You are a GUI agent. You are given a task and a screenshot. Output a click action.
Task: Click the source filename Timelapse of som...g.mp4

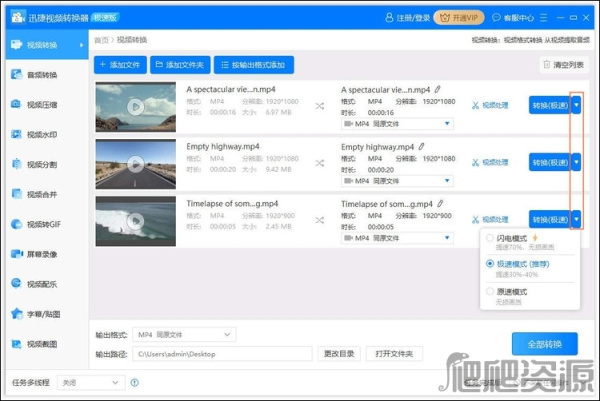click(x=232, y=203)
